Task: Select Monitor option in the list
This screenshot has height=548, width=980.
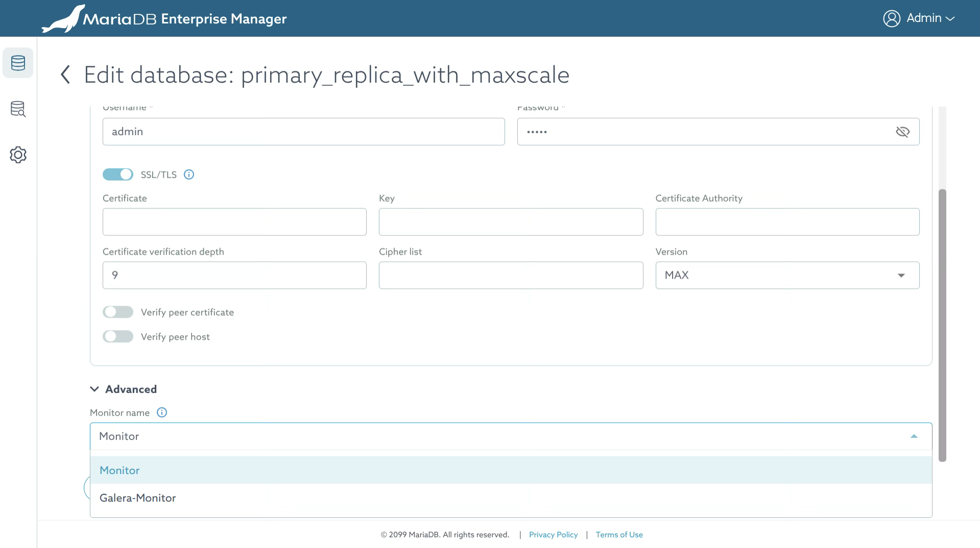Action: 119,470
